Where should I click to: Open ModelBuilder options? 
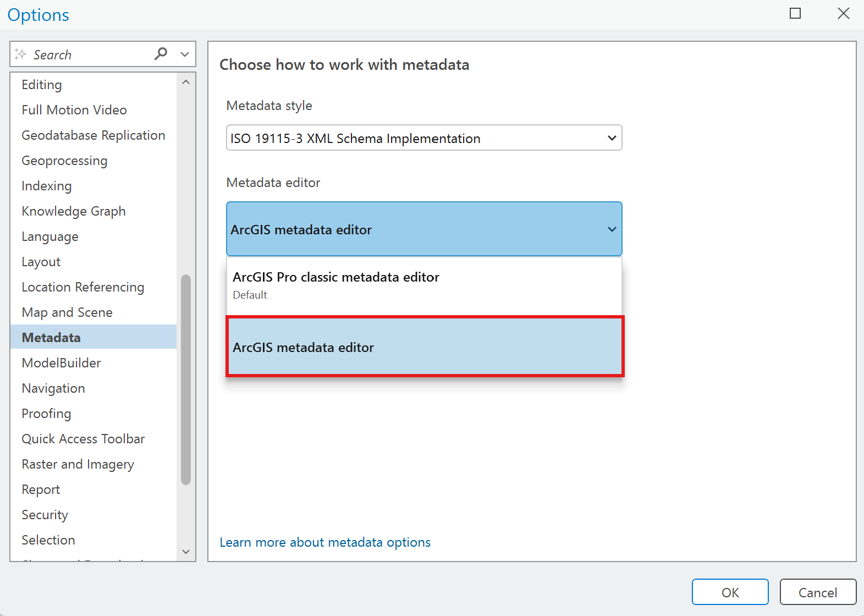click(93, 363)
